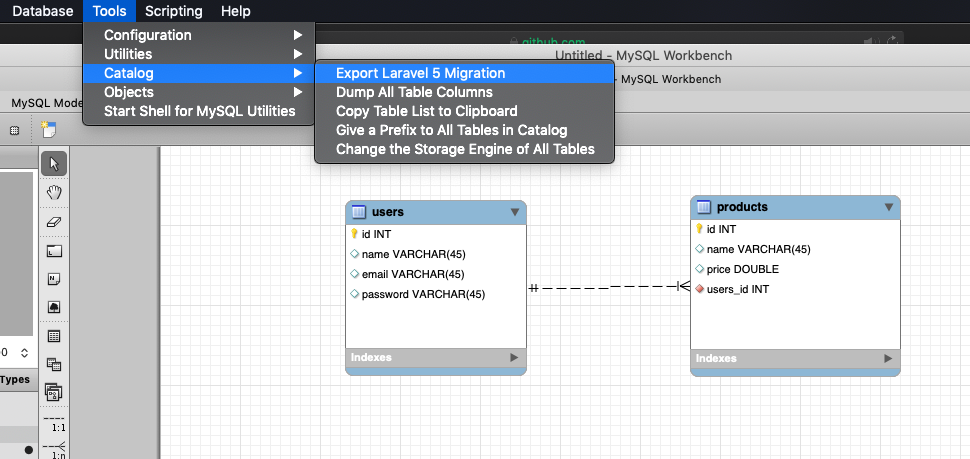Click the diamond icon beside users name
This screenshot has width=970, height=459.
coord(354,254)
